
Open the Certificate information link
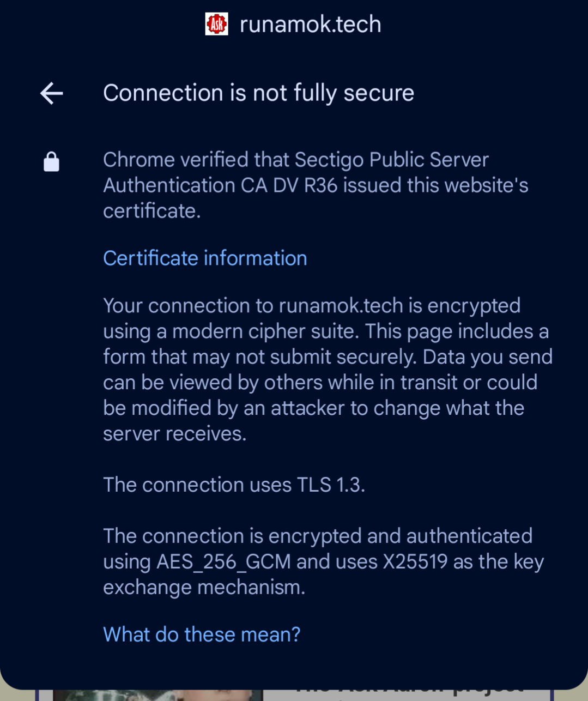click(205, 258)
